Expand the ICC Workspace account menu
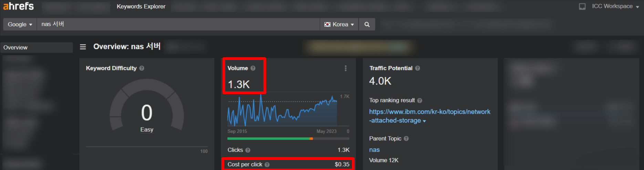The width and height of the screenshot is (644, 170). click(615, 6)
